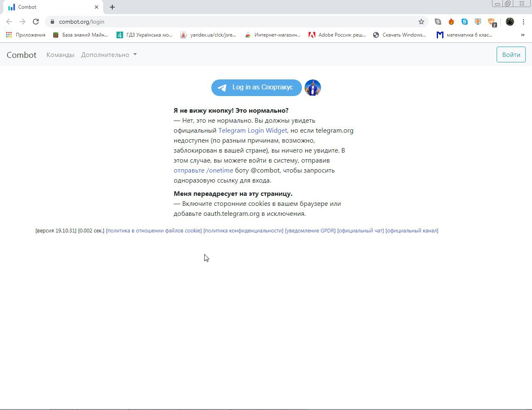This screenshot has height=410, width=532.
Task: Click the отправьте /onetime link
Action: click(203, 170)
